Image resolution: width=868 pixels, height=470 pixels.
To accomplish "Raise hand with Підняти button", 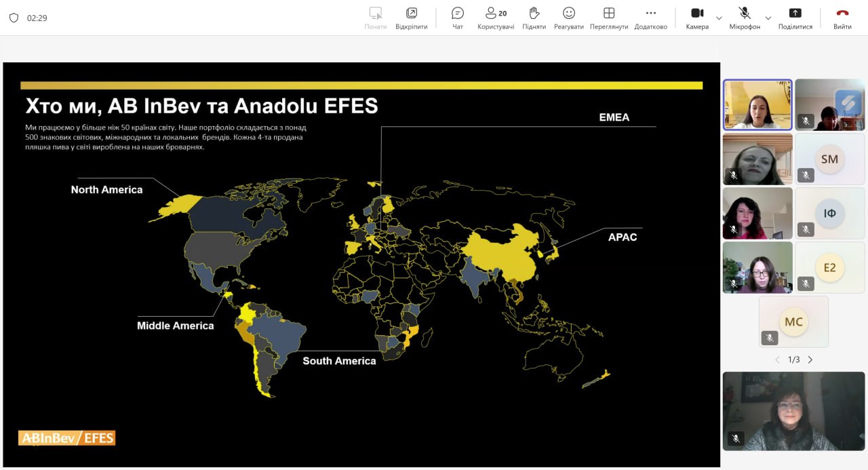I will [x=534, y=18].
